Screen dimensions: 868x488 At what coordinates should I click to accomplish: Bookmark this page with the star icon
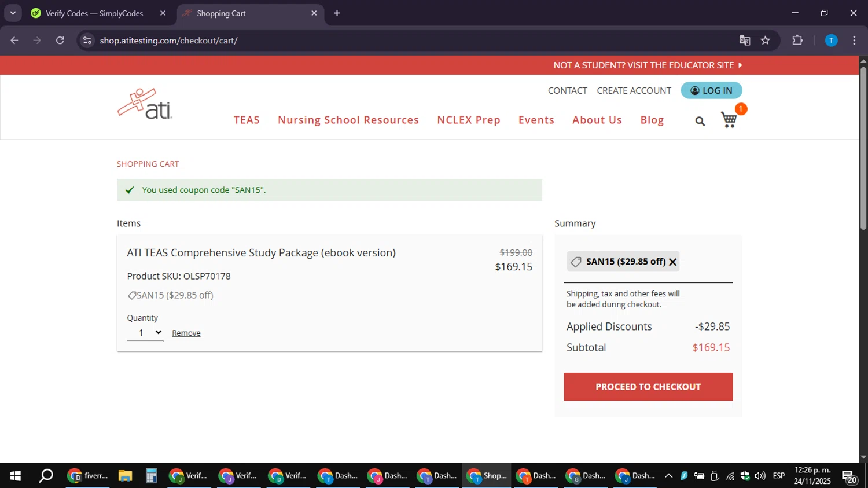click(x=766, y=41)
